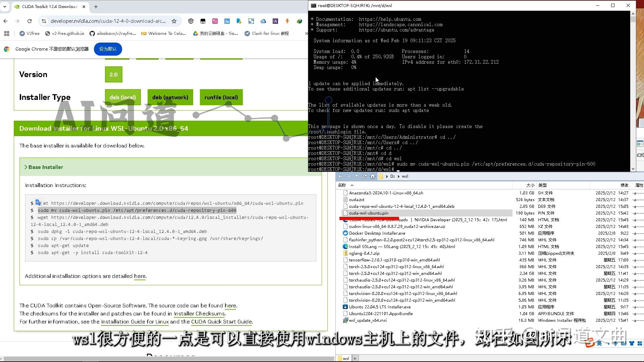Open v2-free.github.io bookmark
Viewport: 644px width, 362px height.
click(x=65, y=34)
